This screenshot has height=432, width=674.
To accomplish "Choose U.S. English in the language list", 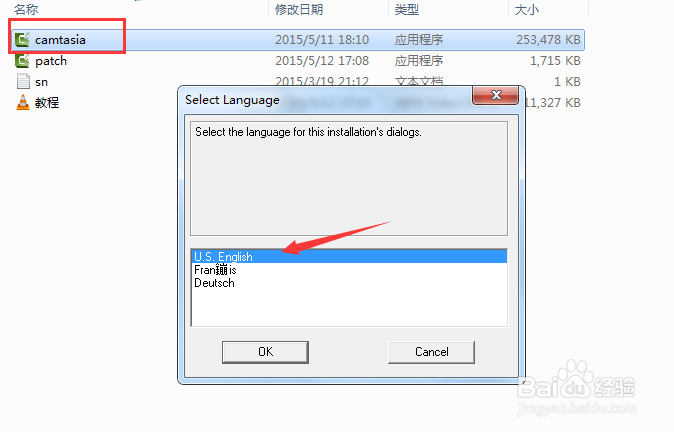I will click(349, 257).
